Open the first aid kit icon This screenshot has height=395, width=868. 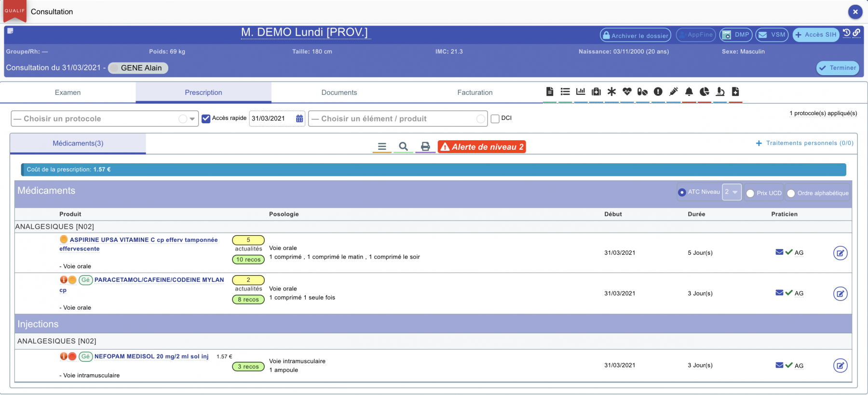click(x=596, y=92)
